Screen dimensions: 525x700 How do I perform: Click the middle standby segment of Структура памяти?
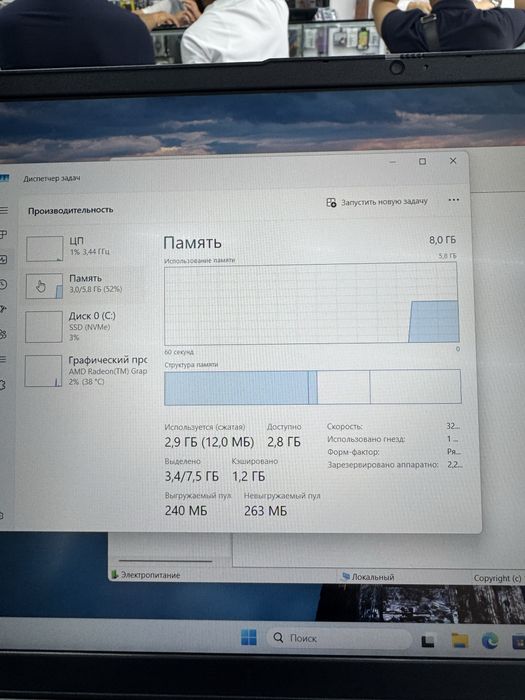(343, 387)
